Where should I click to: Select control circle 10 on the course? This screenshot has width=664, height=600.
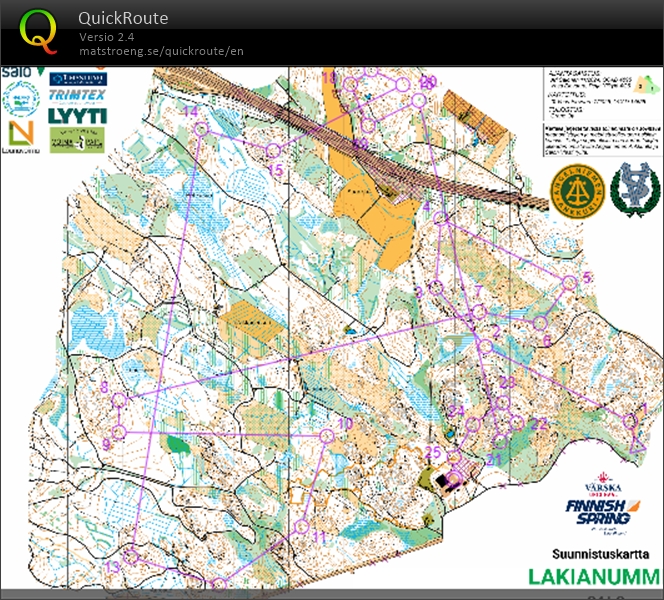[326, 435]
